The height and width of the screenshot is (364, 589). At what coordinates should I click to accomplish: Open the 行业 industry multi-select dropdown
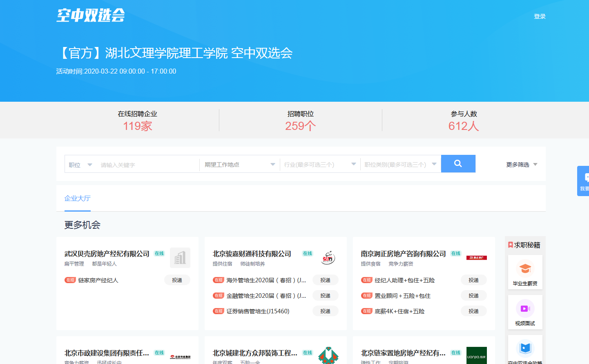(320, 165)
